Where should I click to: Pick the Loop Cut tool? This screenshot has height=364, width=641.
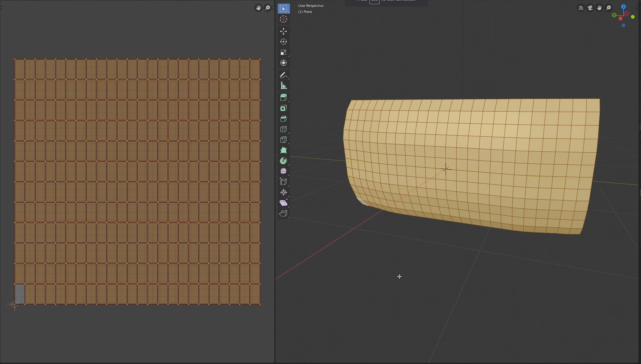pyautogui.click(x=284, y=129)
